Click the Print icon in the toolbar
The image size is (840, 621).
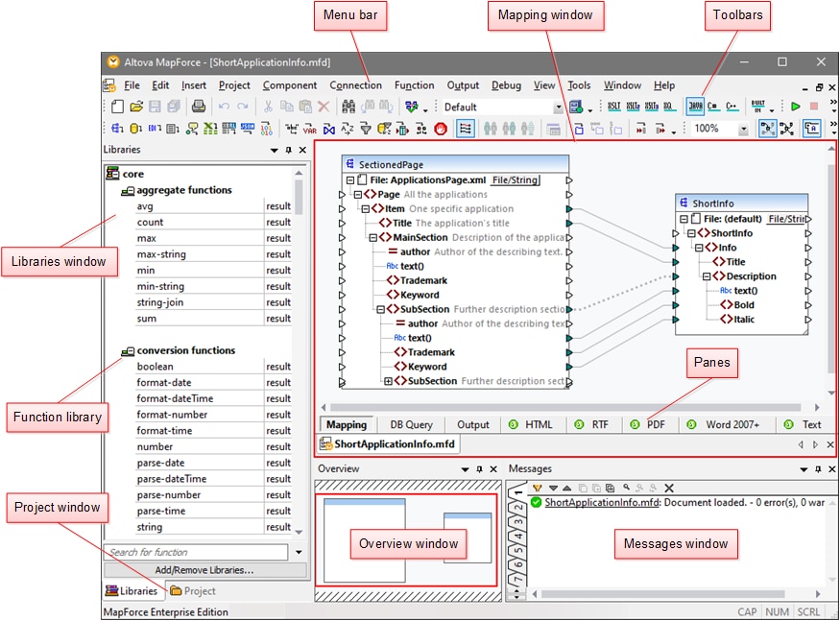198,107
